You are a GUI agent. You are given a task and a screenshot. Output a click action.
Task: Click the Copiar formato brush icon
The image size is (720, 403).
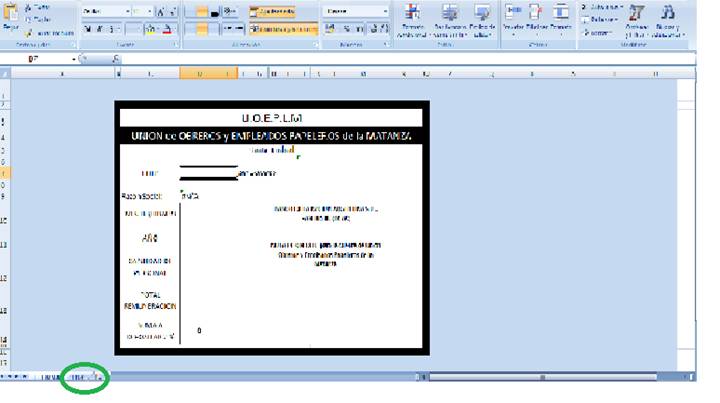coord(28,31)
